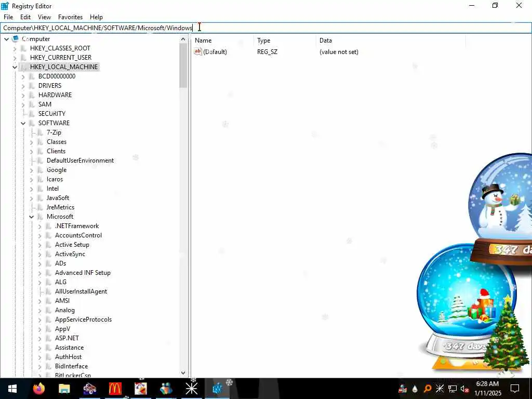Screen dimensions: 532x399
Task: Open the Windows Start menu
Action: [12, 389]
